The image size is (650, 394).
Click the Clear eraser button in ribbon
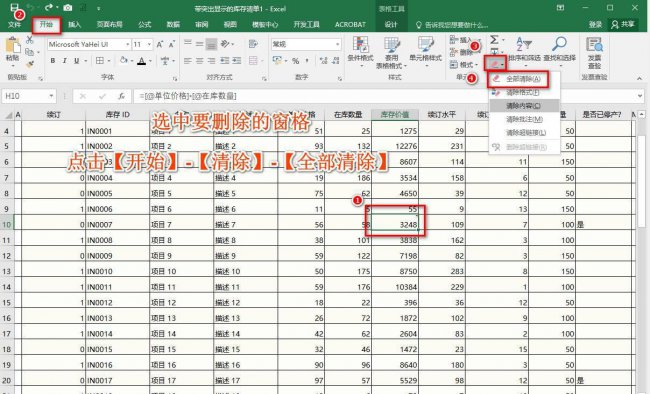tap(495, 64)
